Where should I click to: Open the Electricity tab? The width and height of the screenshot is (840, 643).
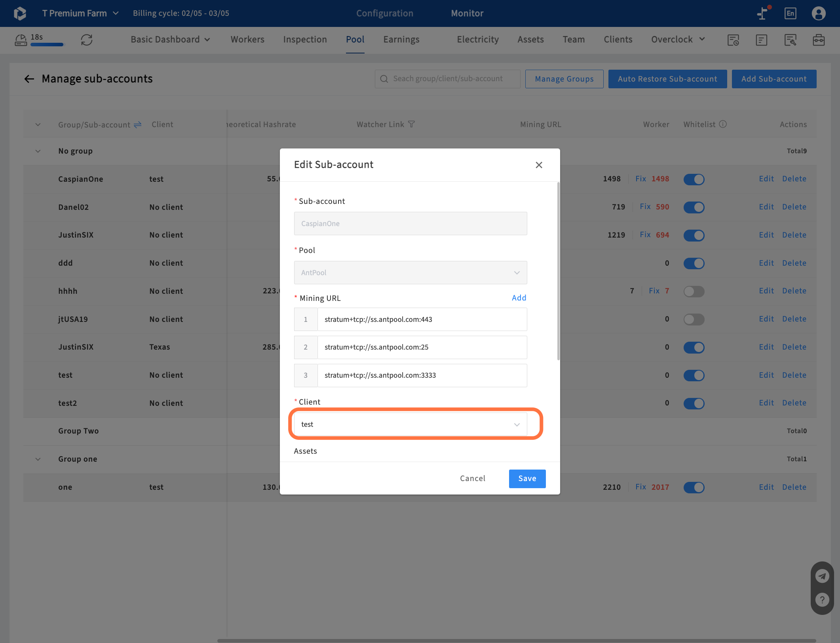pyautogui.click(x=478, y=39)
